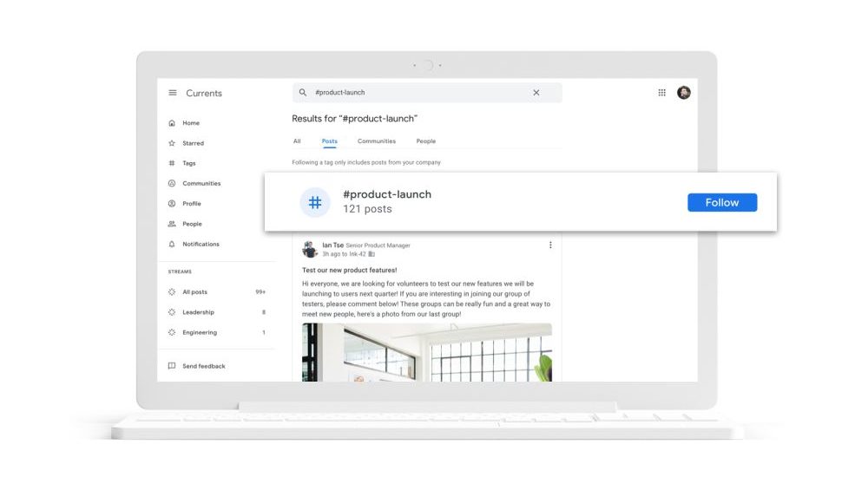Open the account profile avatar

[684, 93]
